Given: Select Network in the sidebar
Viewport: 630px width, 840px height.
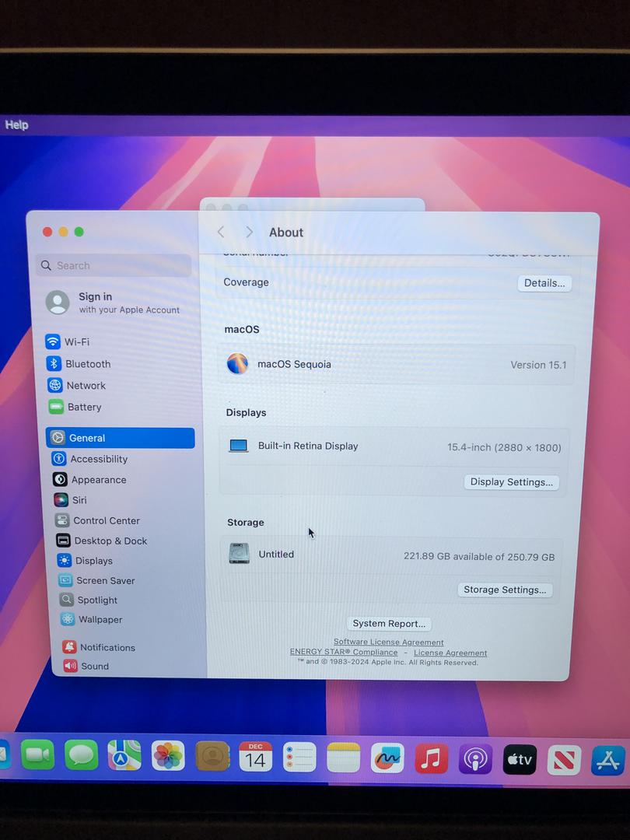Looking at the screenshot, I should tap(76, 385).
